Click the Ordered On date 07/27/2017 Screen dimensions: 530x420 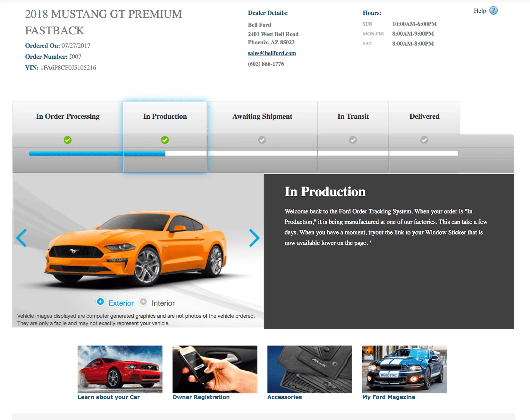click(x=76, y=45)
